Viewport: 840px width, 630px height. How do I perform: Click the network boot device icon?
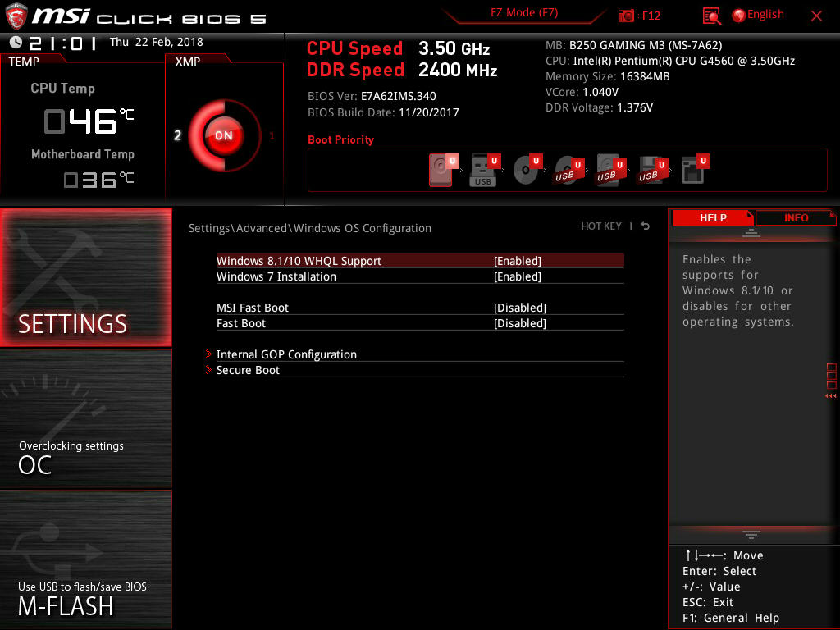click(x=693, y=171)
